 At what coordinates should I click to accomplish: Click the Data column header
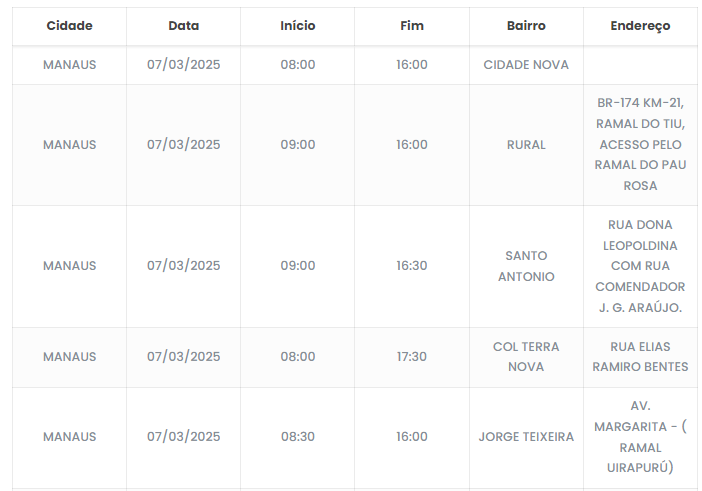point(183,26)
